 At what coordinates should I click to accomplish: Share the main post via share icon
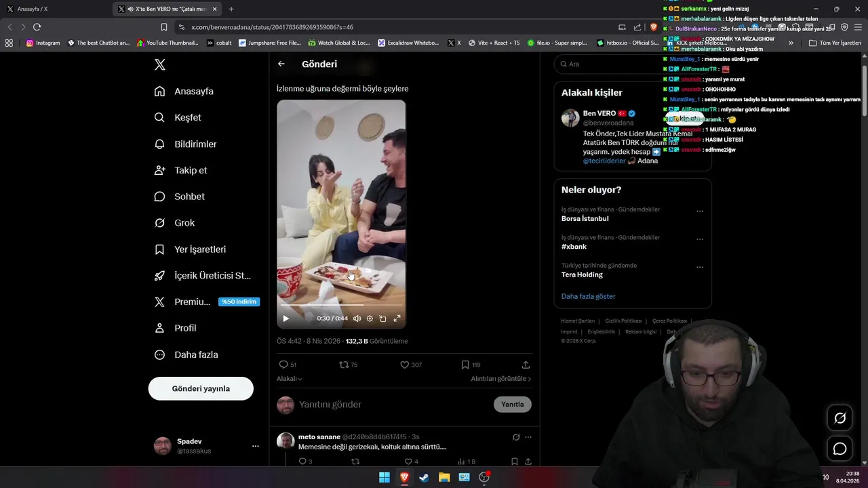526,365
